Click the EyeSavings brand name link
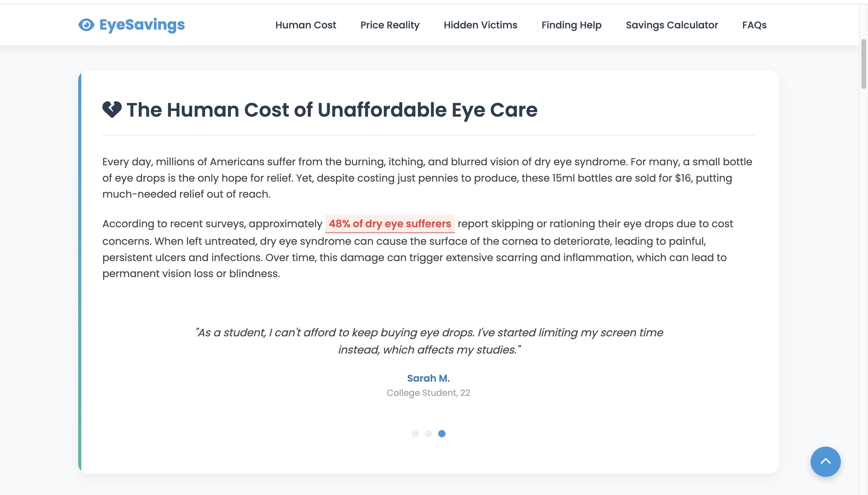Image resolution: width=868 pixels, height=495 pixels. (x=142, y=25)
